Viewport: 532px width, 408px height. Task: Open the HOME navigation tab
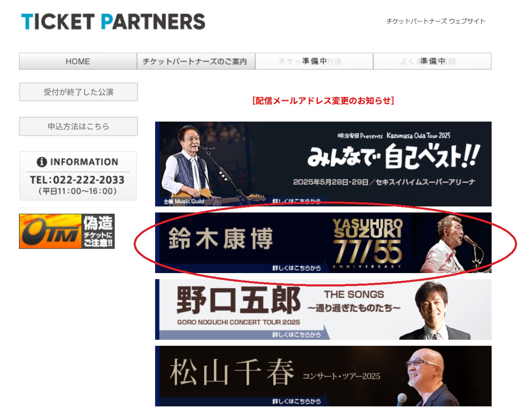point(78,61)
